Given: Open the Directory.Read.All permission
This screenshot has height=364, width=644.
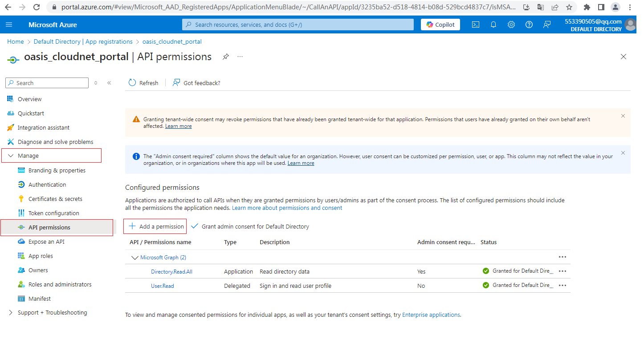Looking at the screenshot, I should pos(171,272).
